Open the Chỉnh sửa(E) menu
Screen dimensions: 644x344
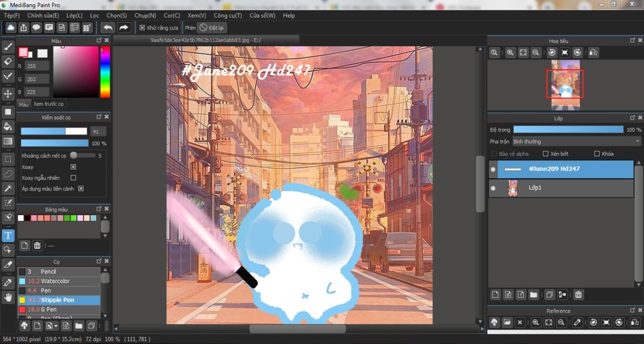pos(43,16)
